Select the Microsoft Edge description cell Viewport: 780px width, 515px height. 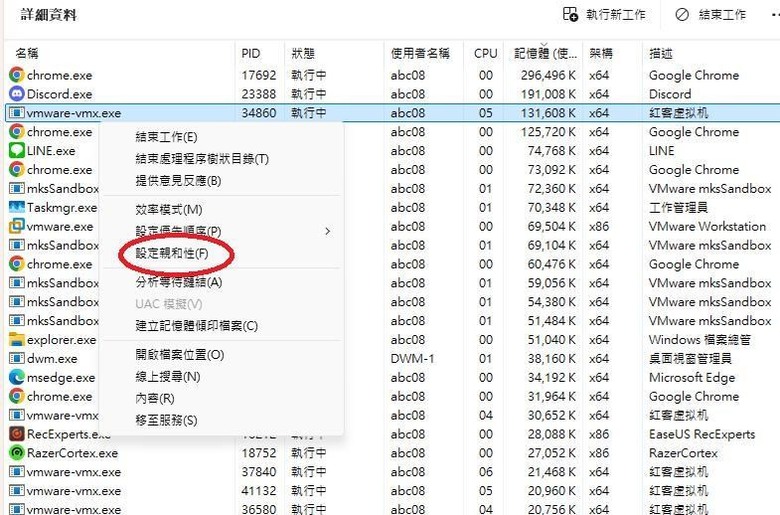[x=692, y=378]
